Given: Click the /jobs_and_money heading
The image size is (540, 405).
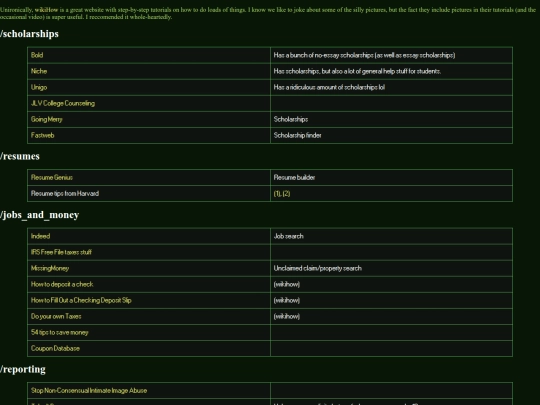Looking at the screenshot, I should point(40,215).
